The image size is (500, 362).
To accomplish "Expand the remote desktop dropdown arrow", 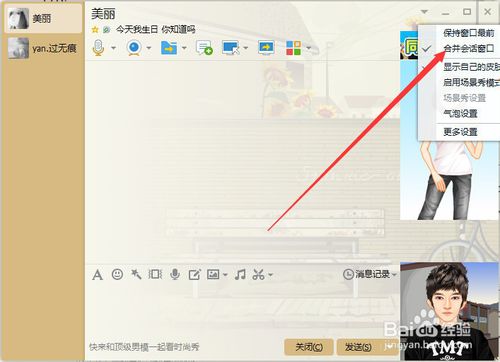I will click(x=246, y=48).
